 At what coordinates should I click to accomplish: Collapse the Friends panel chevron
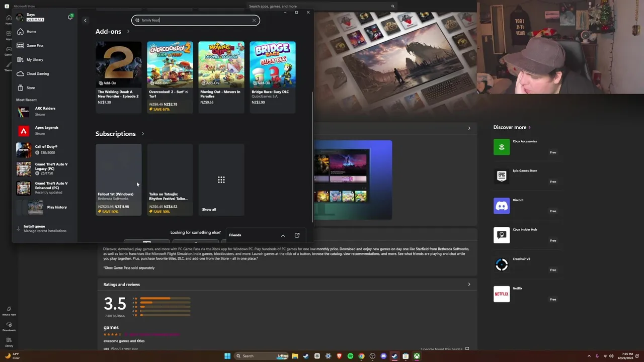coord(283,235)
